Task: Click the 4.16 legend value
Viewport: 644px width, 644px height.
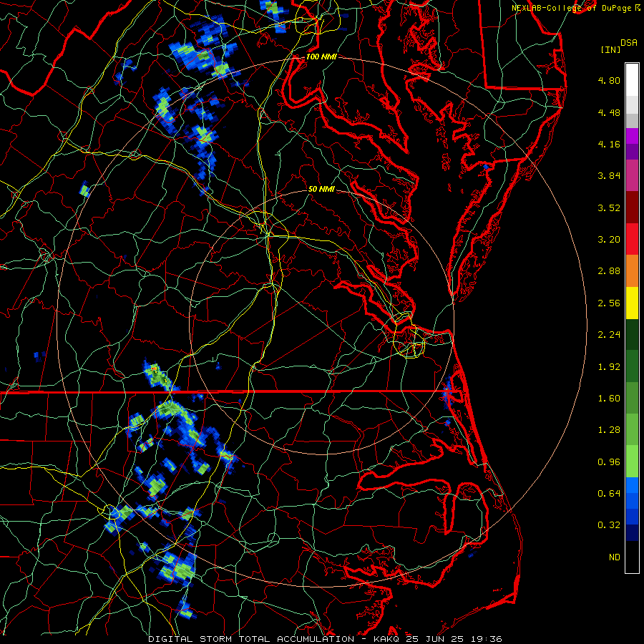Action: [609, 144]
